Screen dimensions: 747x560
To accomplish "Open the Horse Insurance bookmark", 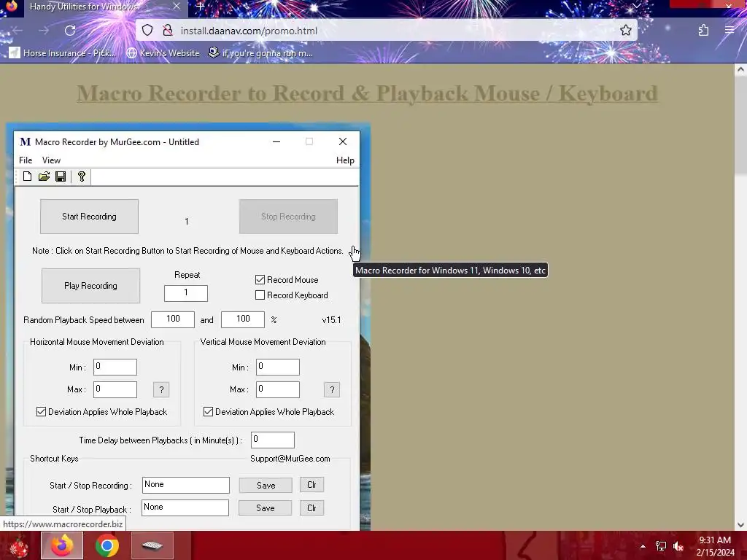I will point(63,52).
